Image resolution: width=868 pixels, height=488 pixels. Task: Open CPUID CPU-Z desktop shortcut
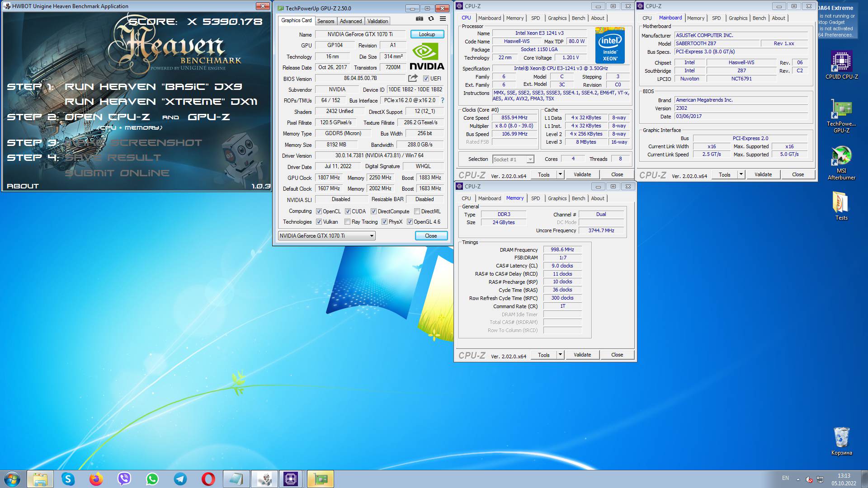pos(841,66)
